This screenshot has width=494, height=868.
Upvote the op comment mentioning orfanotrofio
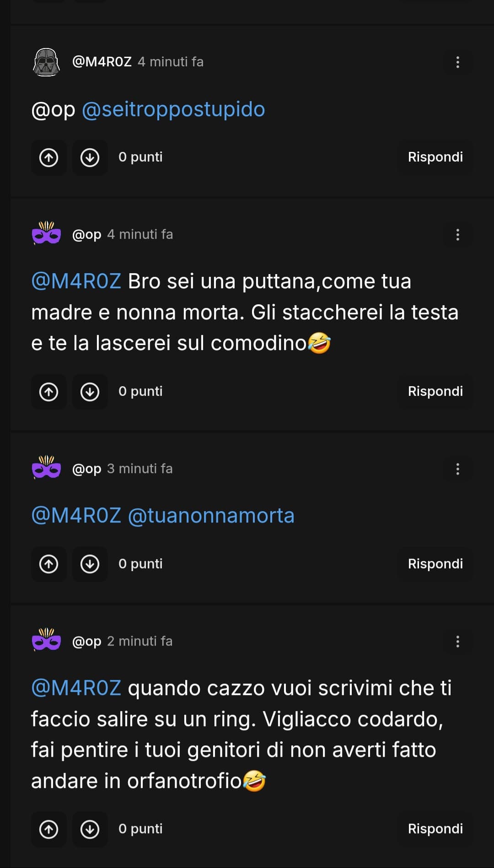pyautogui.click(x=49, y=829)
